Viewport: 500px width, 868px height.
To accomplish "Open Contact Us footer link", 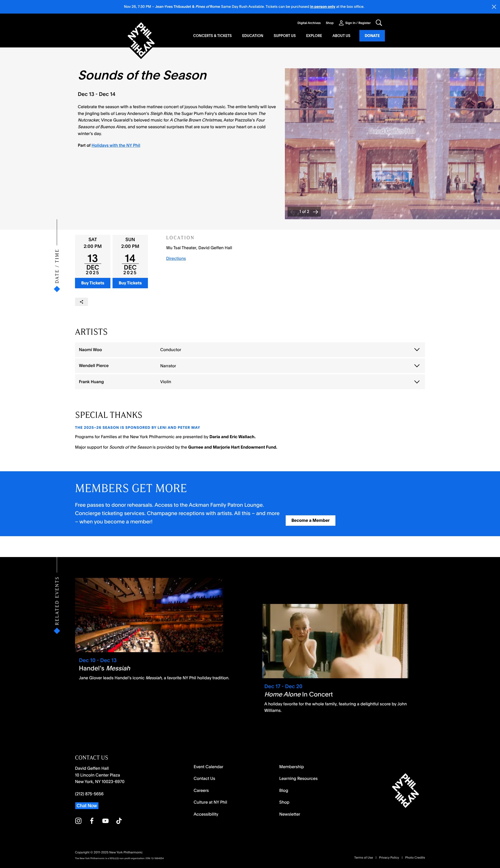I will pos(204,778).
